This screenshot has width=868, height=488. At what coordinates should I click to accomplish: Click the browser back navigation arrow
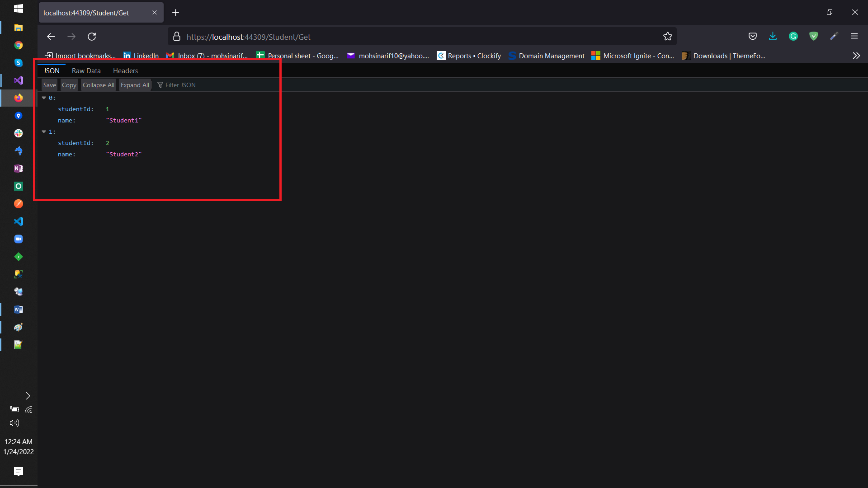[x=51, y=36]
